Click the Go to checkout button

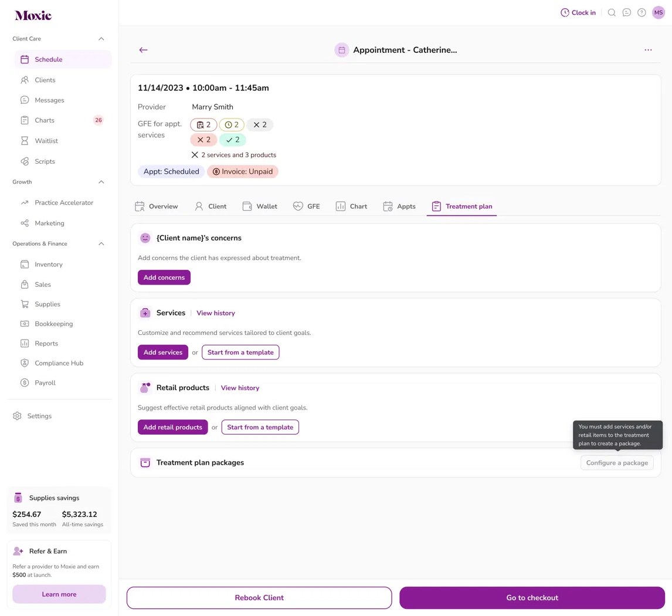click(532, 598)
